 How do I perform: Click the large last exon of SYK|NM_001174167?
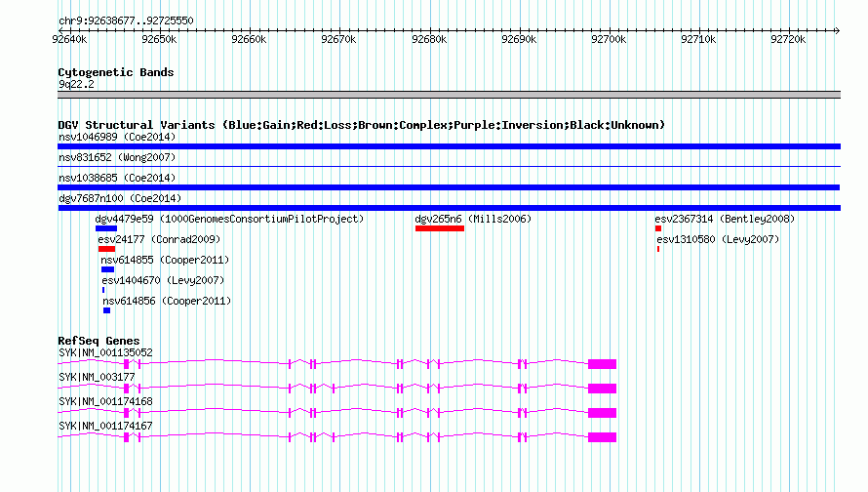(603, 437)
